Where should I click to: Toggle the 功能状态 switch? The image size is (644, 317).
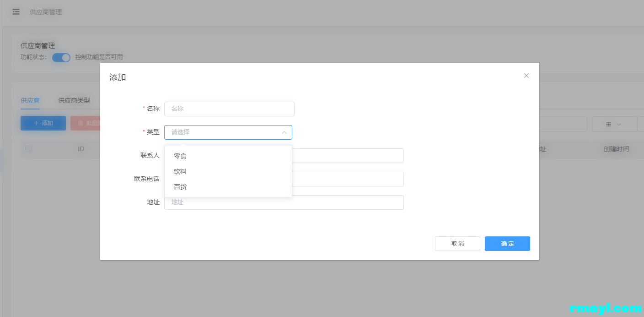61,57
